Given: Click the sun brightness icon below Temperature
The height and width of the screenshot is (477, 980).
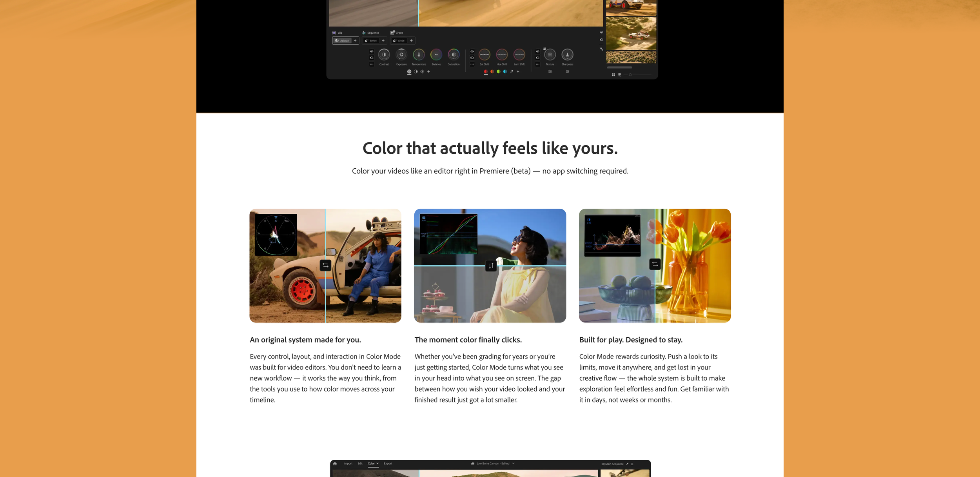Looking at the screenshot, I should (x=422, y=72).
